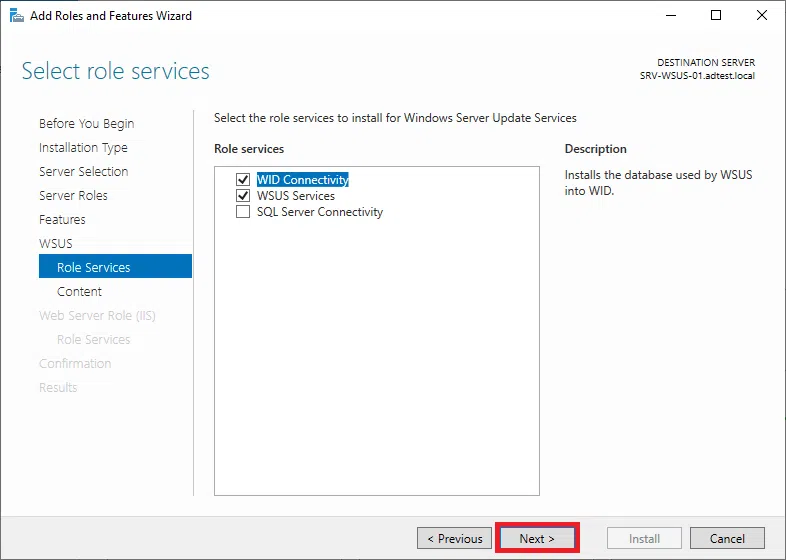Cancel the Add Roles wizard
786x560 pixels.
click(727, 538)
